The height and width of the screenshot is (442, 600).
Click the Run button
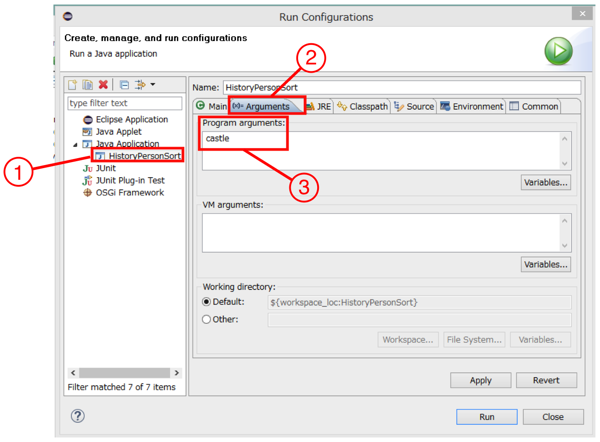click(487, 417)
